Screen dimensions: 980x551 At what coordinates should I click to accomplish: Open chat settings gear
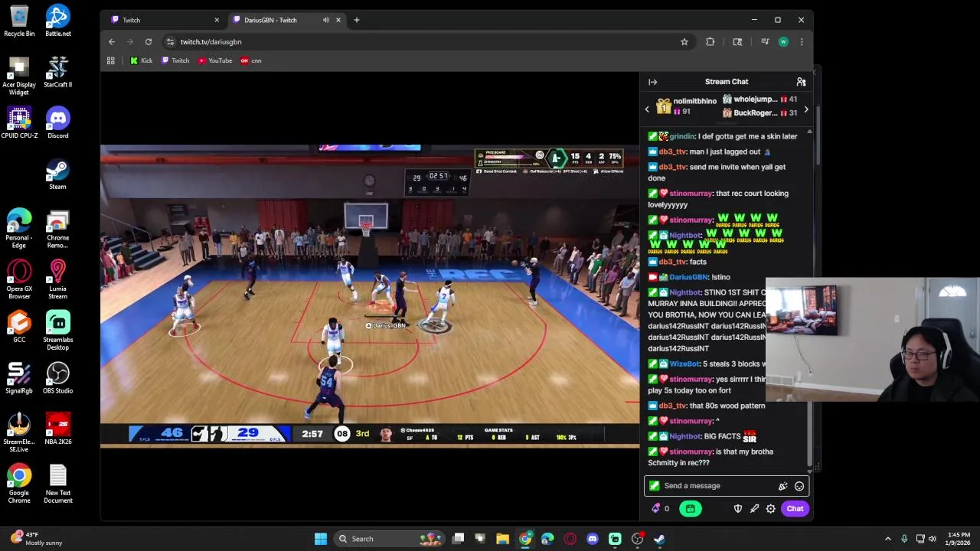coord(771,509)
